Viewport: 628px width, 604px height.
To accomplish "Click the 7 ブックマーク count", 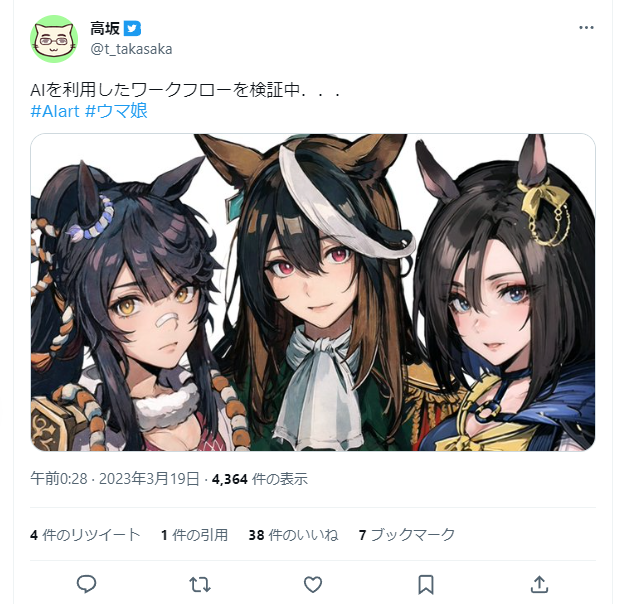I will (x=407, y=535).
